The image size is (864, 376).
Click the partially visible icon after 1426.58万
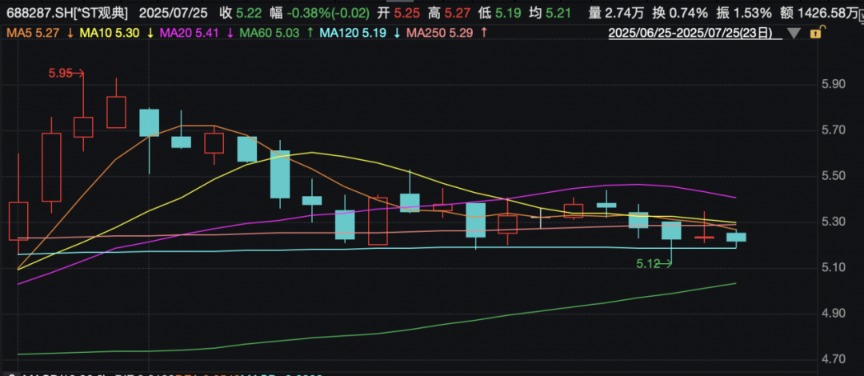tap(862, 12)
